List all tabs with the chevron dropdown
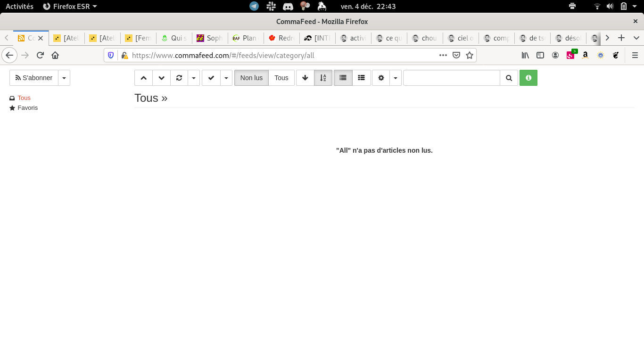The width and height of the screenshot is (644, 362). coord(636,38)
